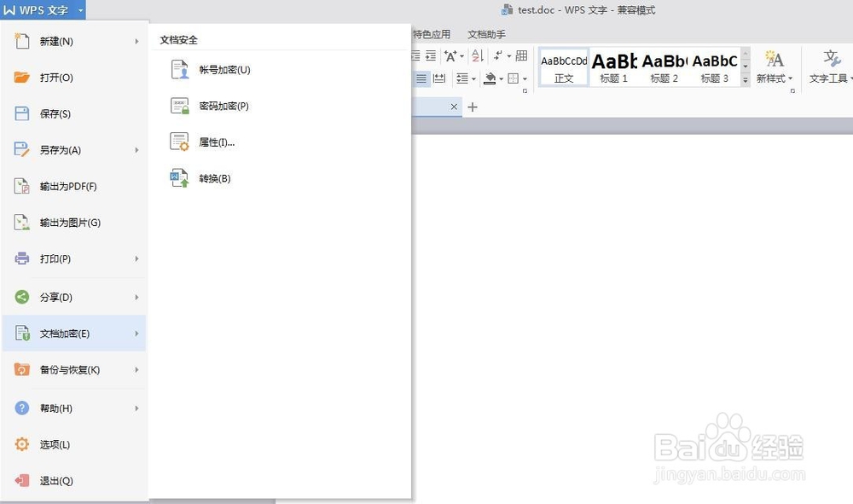Click the table grid icon in ribbon
This screenshot has height=504, width=853.
click(x=522, y=55)
